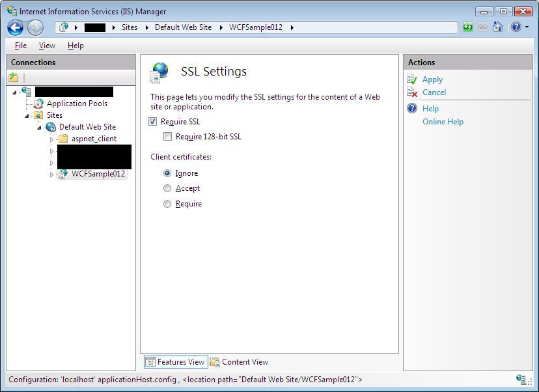The width and height of the screenshot is (539, 392).
Task: Select the server node icon in the tree
Action: (x=27, y=91)
